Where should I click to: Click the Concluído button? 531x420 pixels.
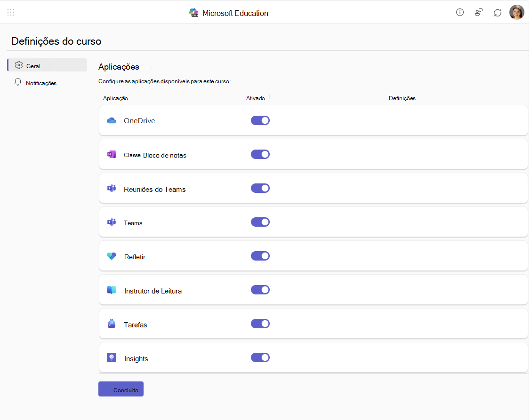tap(121, 389)
